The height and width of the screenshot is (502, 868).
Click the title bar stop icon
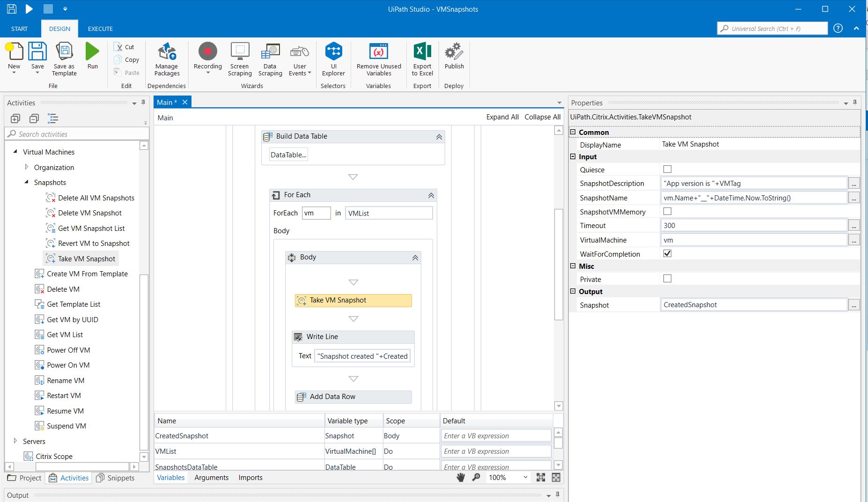click(x=48, y=9)
